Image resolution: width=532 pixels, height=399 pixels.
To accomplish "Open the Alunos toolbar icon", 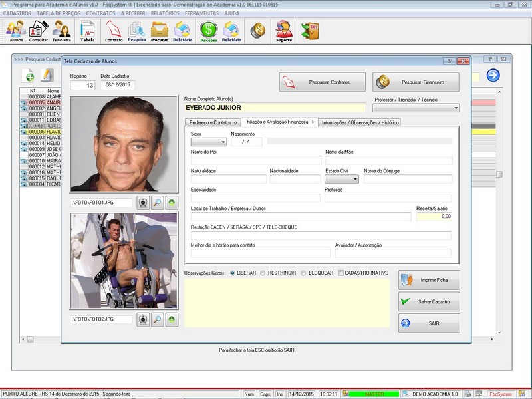I will click(16, 31).
